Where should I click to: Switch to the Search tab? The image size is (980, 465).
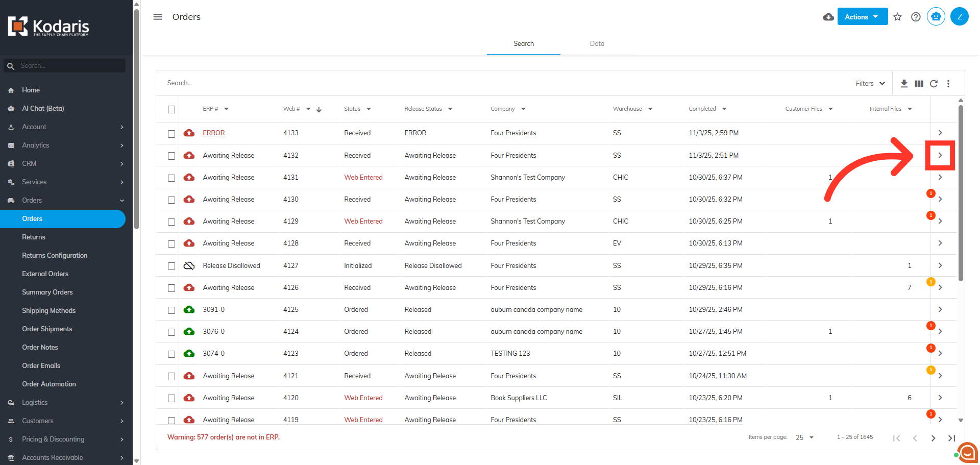point(524,44)
